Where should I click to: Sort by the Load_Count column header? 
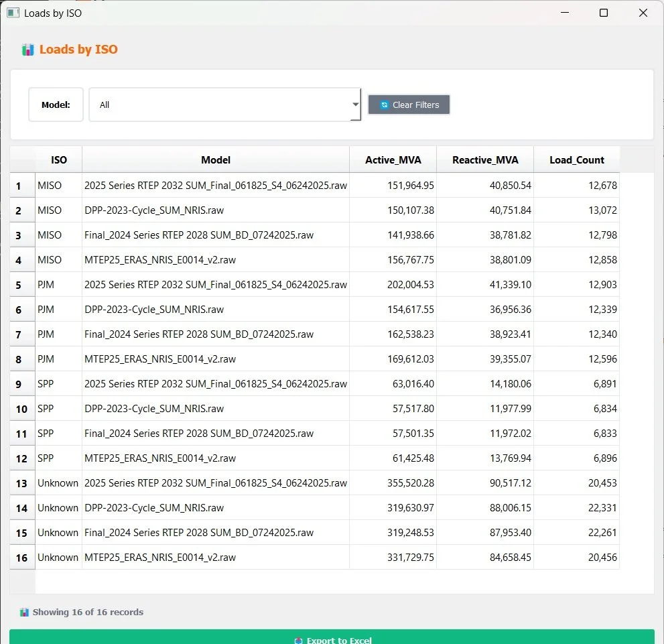(x=576, y=159)
